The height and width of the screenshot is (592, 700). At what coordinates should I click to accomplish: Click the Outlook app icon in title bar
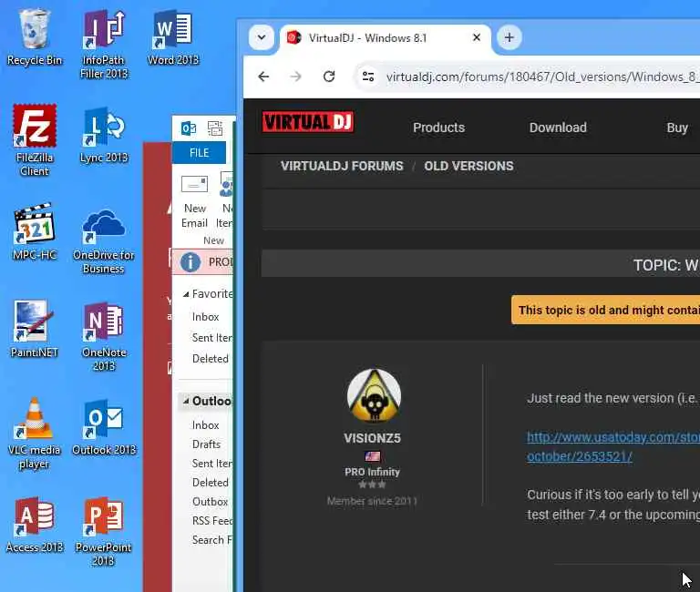[189, 128]
